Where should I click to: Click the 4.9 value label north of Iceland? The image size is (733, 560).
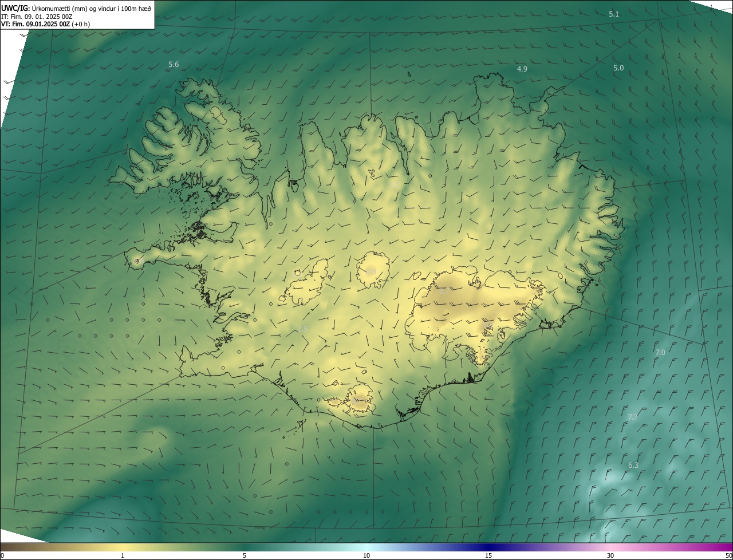(522, 69)
